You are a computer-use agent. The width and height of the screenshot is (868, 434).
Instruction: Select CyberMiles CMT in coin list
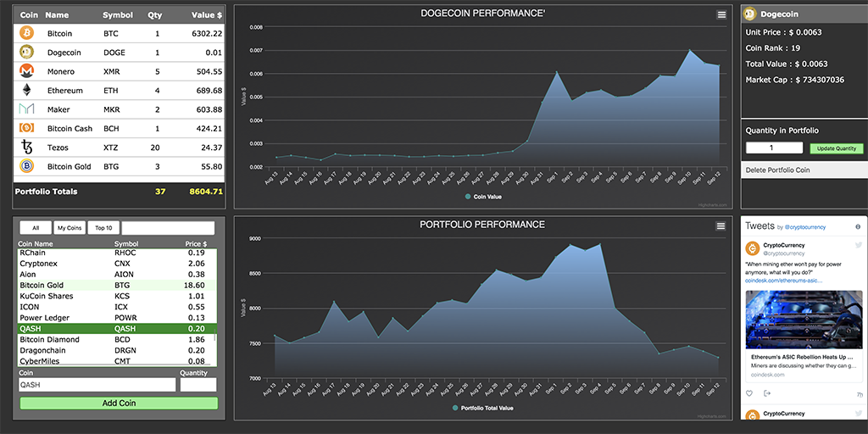pyautogui.click(x=115, y=361)
